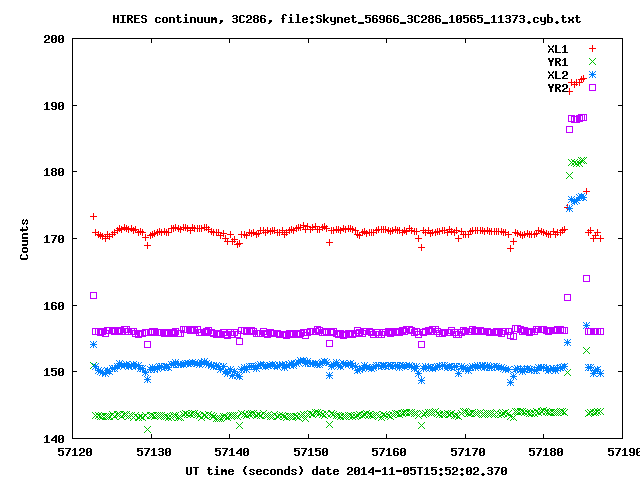Screen dimensions: 640x480
Task: Click the y-axis tick label 150
Action: tap(54, 372)
